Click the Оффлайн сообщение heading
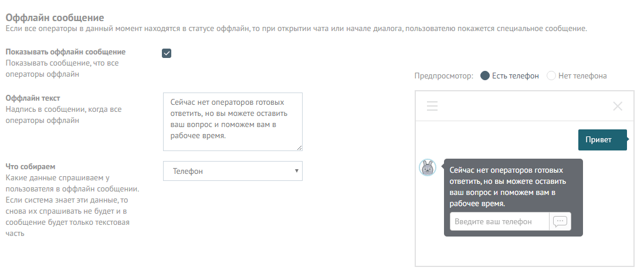 [x=55, y=18]
